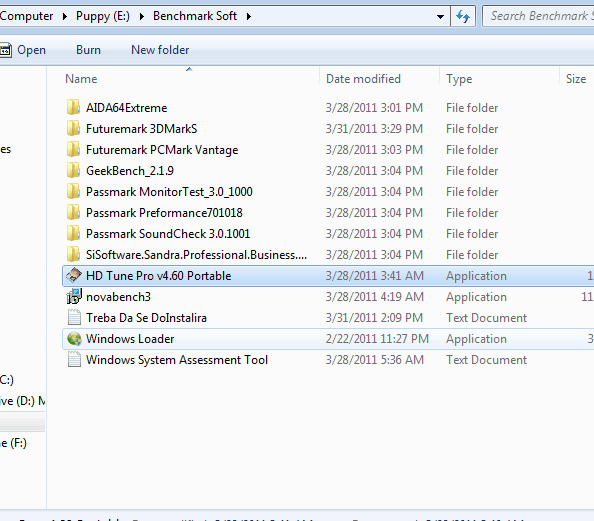Select Passmark Preformance701018 name

point(164,213)
